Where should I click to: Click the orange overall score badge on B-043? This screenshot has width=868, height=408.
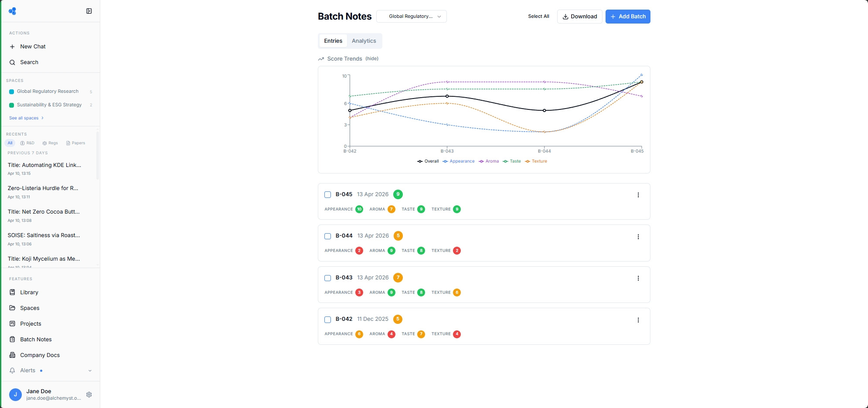[x=398, y=278]
